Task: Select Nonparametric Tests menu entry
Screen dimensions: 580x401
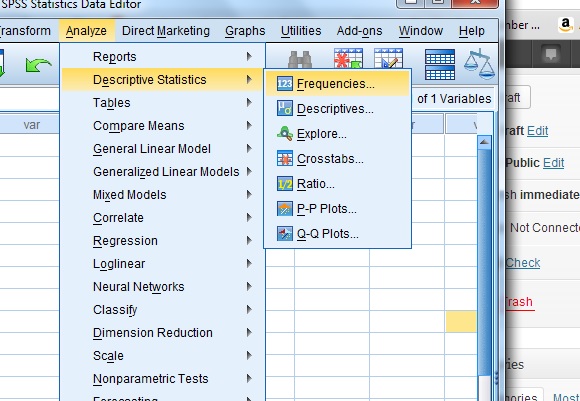Action: coord(163,378)
